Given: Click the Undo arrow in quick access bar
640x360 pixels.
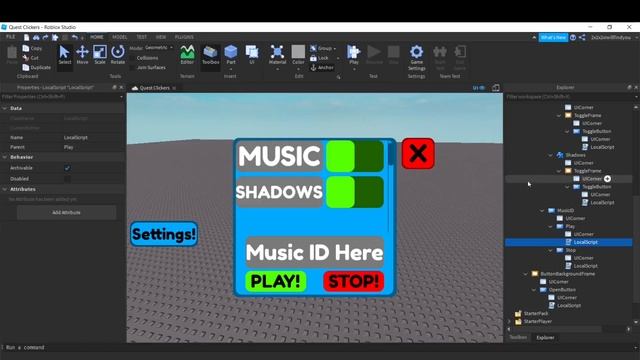Looking at the screenshot, I should 75,37.
